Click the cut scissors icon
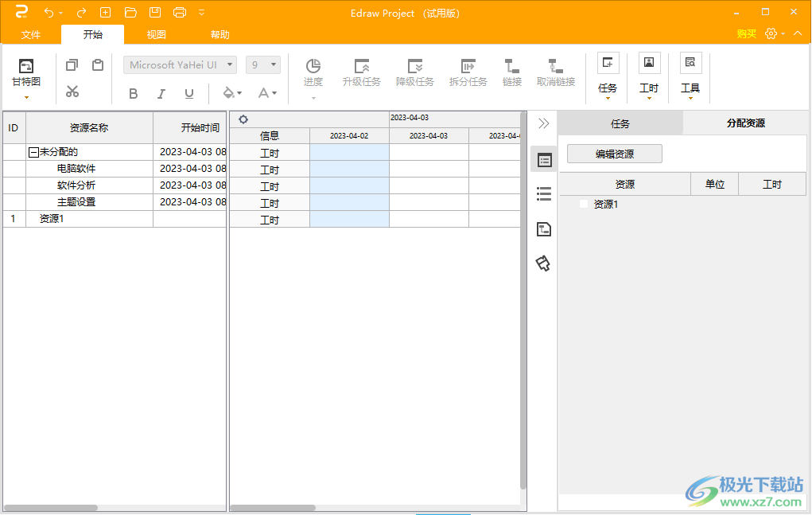812x515 pixels. [72, 92]
